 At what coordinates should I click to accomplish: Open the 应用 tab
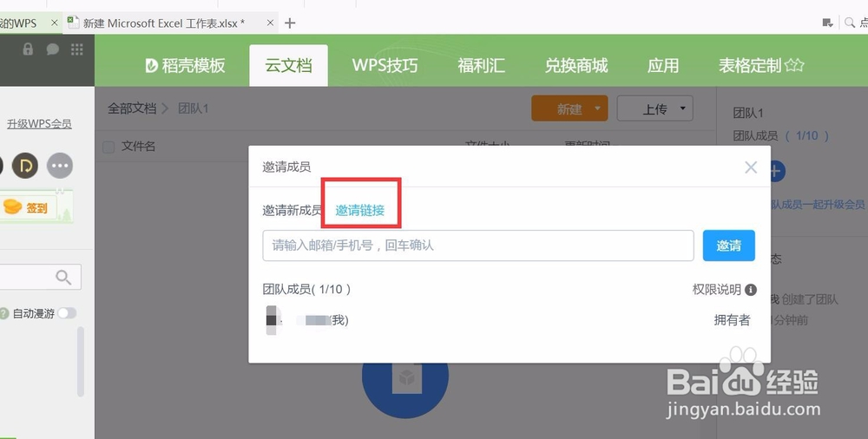click(663, 65)
